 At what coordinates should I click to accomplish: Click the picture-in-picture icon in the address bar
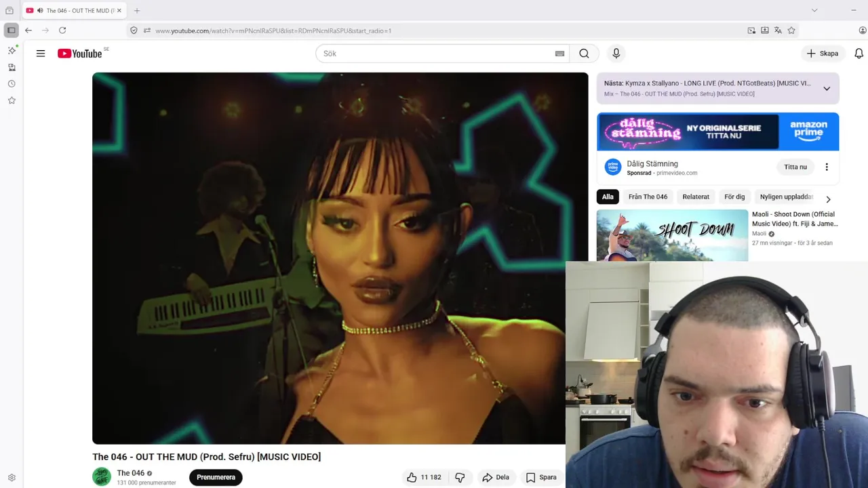coord(751,30)
